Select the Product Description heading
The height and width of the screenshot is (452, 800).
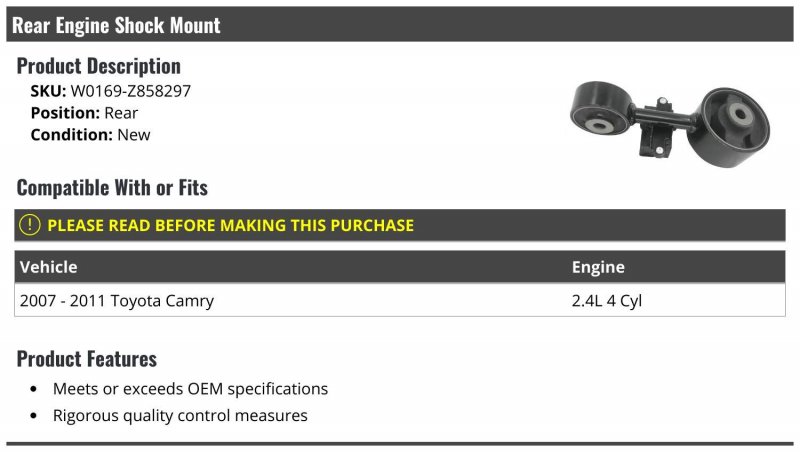(98, 66)
